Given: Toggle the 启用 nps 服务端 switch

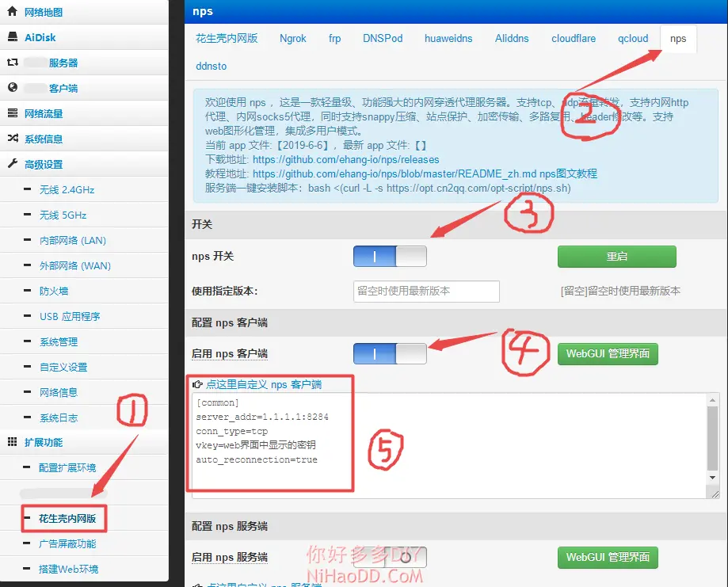Looking at the screenshot, I should tap(390, 557).
